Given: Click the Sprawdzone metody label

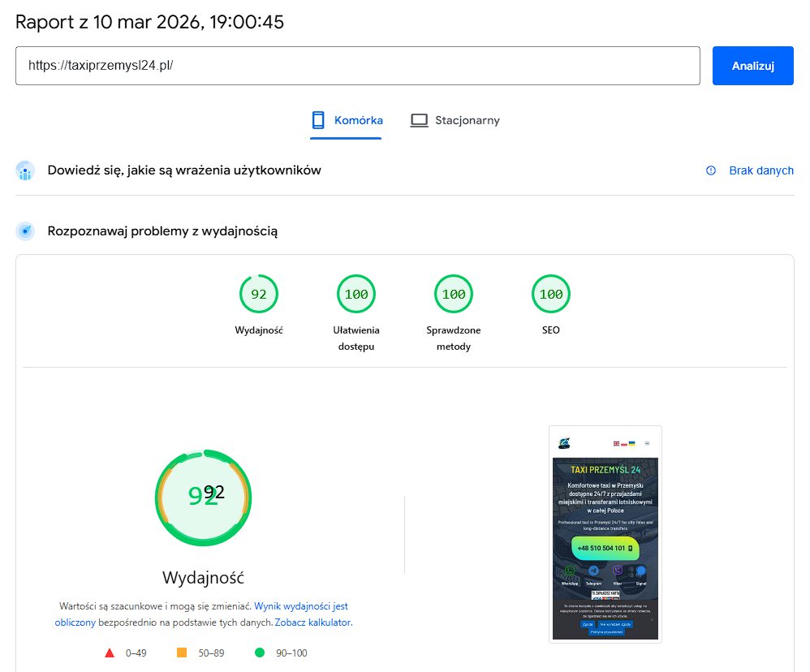Looking at the screenshot, I should 454,338.
